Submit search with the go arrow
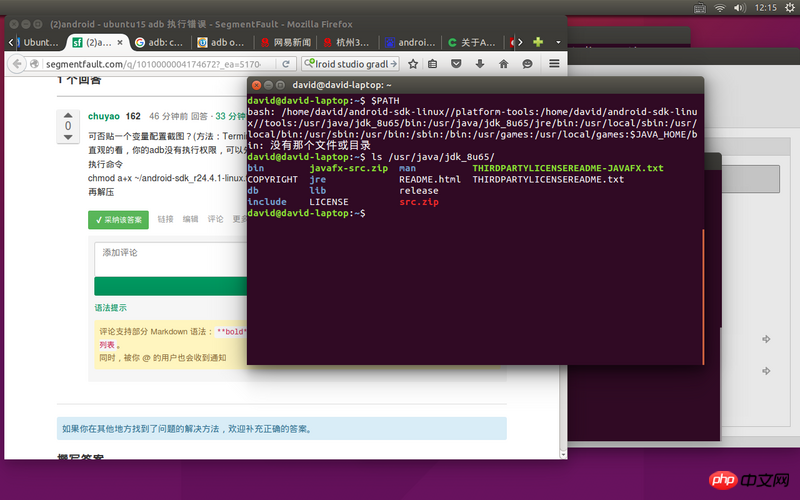 click(x=393, y=64)
